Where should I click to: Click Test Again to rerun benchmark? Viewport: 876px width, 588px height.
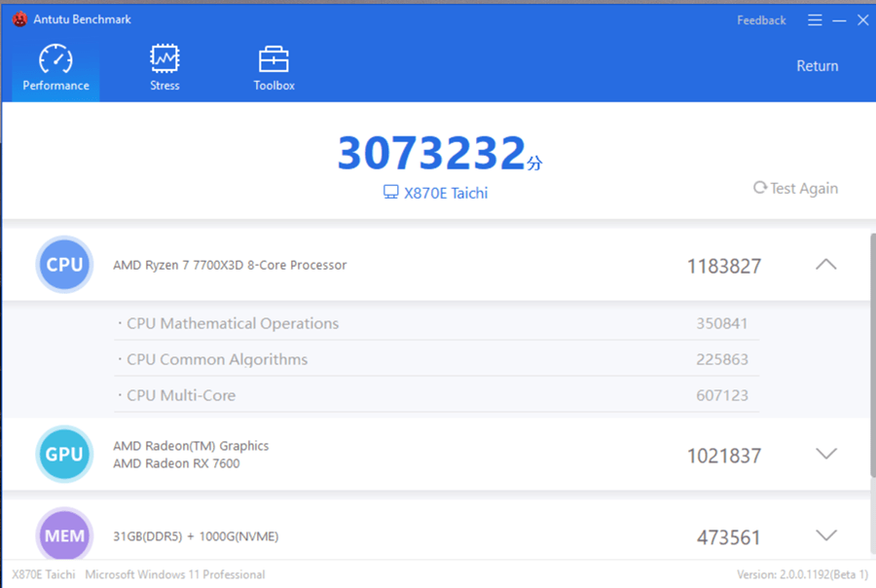[795, 188]
